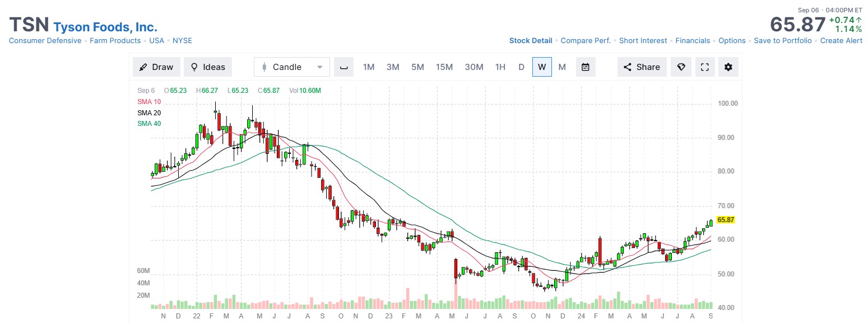Image resolution: width=868 pixels, height=324 pixels.
Task: Open the Options tab
Action: click(732, 41)
